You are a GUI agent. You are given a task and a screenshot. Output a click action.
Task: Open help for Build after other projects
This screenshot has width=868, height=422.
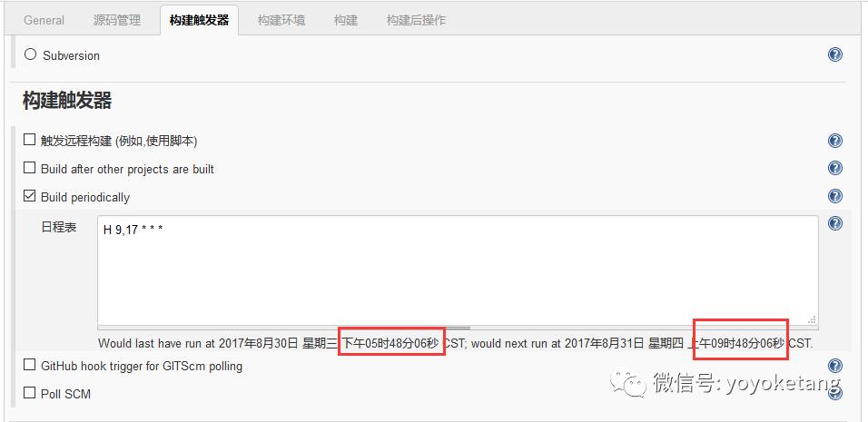[834, 168]
